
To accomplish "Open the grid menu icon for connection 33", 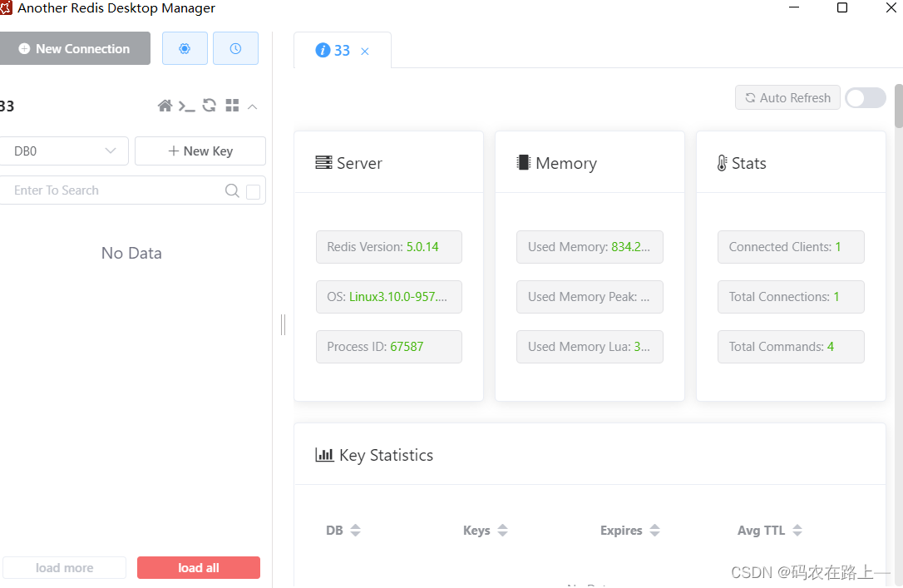I will (x=232, y=106).
